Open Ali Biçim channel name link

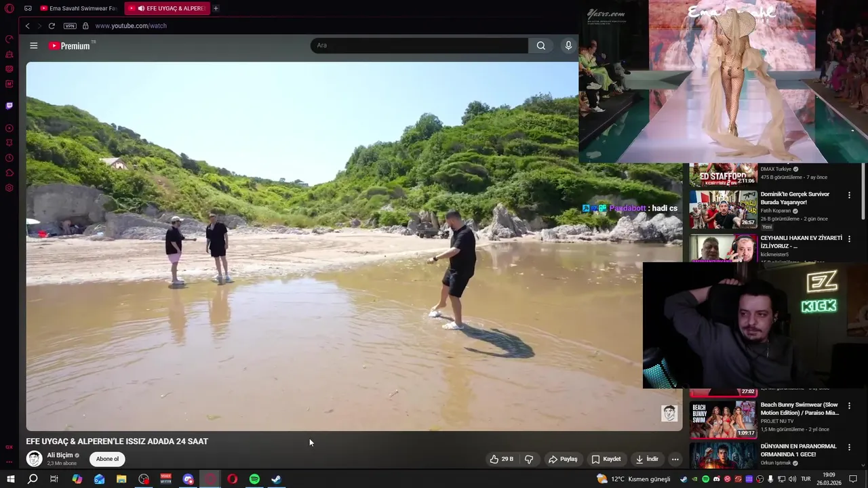click(x=60, y=455)
